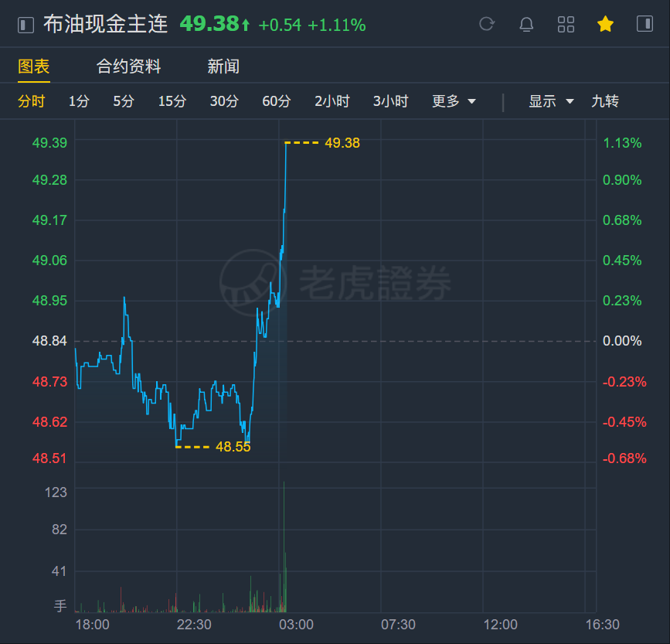Toggle the left sidebar panel icon
Viewport: 670px width, 644px height.
tap(26, 25)
